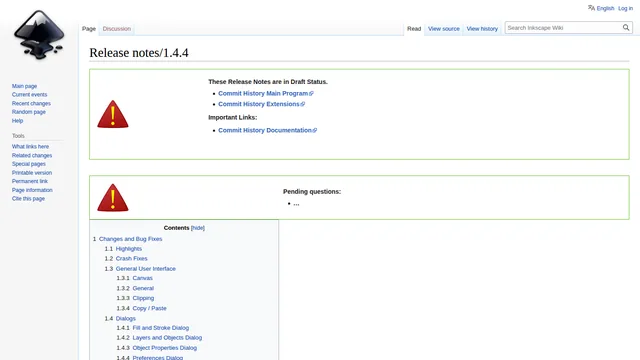This screenshot has width=640, height=360.
Task: Open What links here tool
Action: [30, 147]
